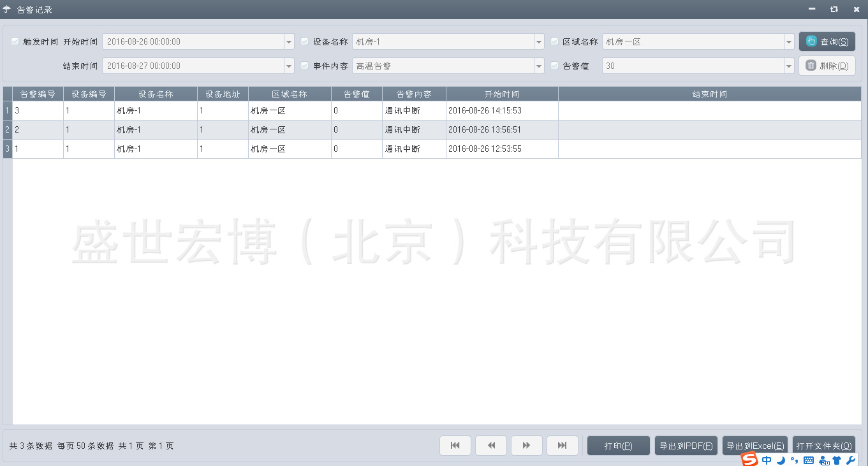Go to the next page of records
This screenshot has height=466, width=868.
click(x=527, y=446)
